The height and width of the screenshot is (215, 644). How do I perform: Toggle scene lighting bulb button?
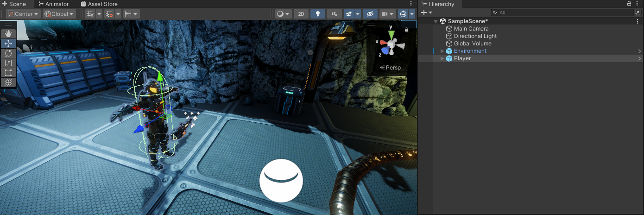tap(317, 14)
